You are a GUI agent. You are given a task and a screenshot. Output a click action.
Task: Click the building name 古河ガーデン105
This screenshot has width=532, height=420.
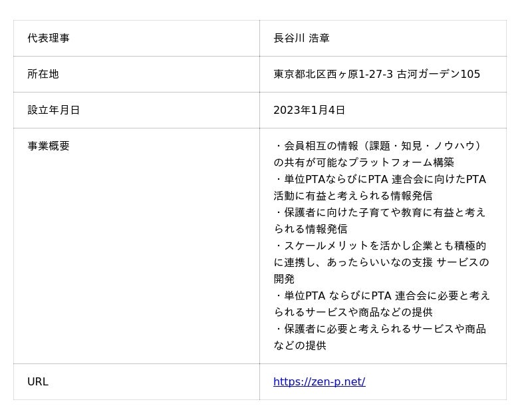438,74
